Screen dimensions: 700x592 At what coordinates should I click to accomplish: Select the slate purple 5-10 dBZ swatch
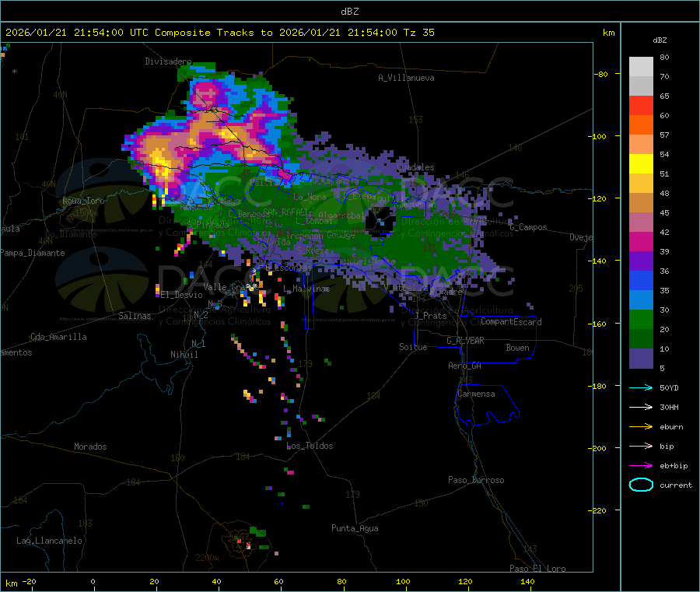tap(641, 359)
